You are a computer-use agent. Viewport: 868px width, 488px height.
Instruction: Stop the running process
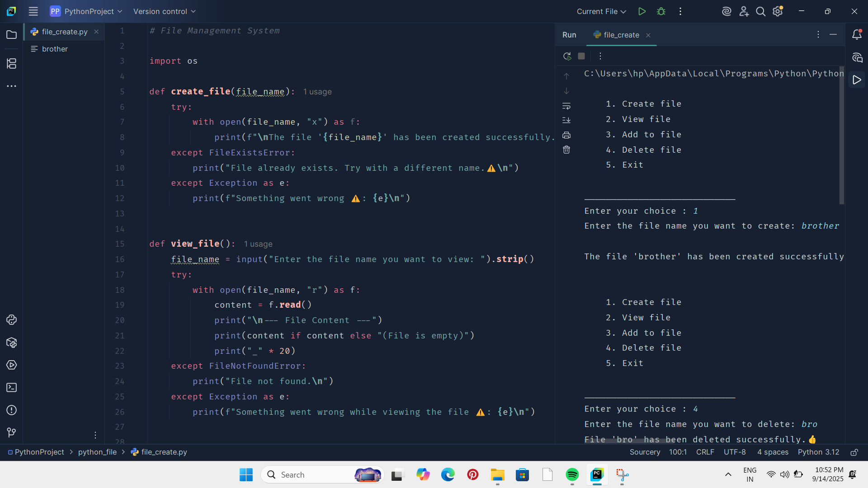[x=581, y=56]
